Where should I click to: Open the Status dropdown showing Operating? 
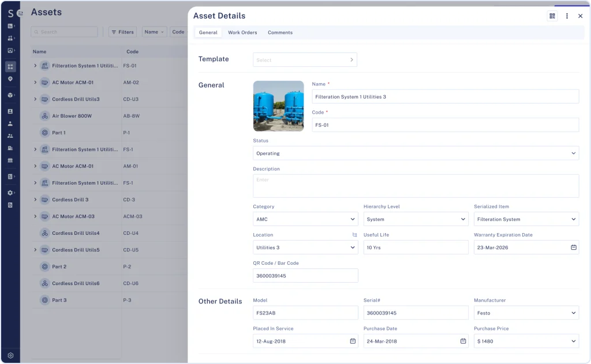click(416, 153)
